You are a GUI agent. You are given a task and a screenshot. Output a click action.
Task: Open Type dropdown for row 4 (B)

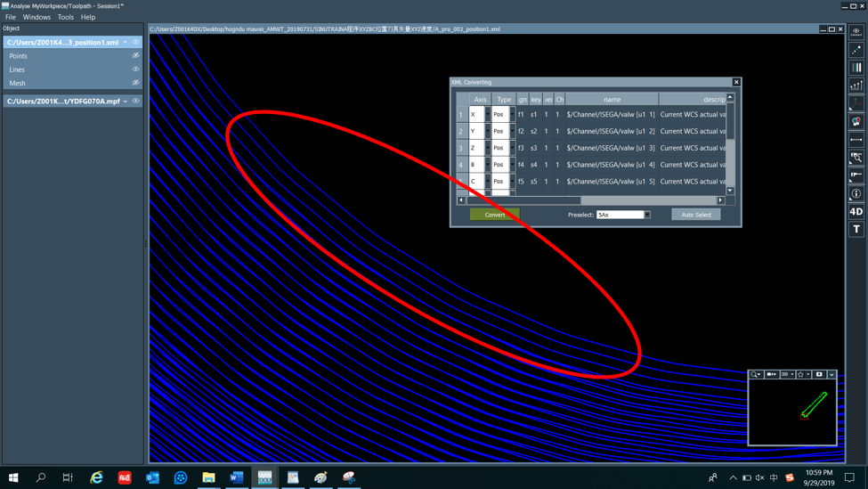(513, 164)
